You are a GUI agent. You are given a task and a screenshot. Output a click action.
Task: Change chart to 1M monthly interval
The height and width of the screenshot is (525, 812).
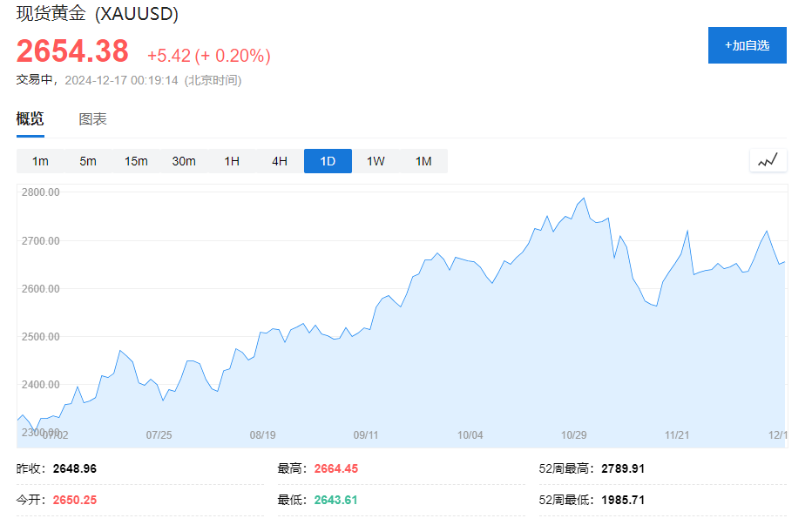coord(423,161)
